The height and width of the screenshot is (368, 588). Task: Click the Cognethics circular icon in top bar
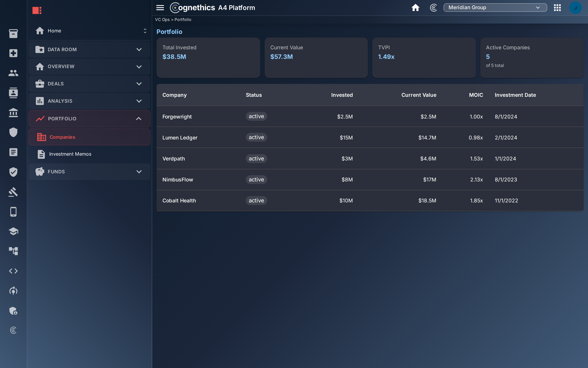tap(433, 8)
